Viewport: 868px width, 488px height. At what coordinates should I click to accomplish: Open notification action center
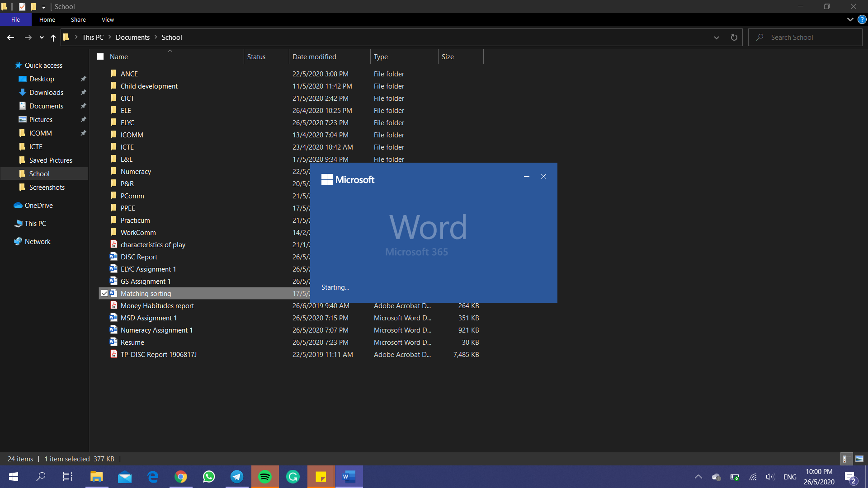[x=850, y=477]
